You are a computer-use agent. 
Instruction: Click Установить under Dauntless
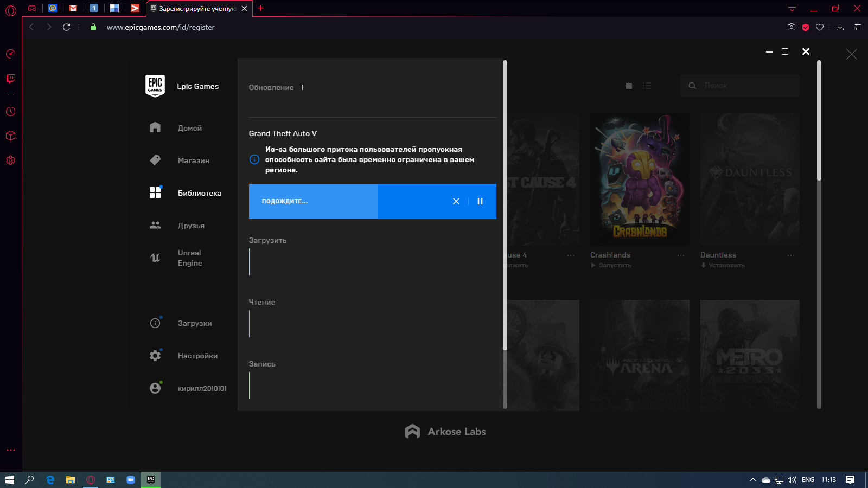[x=723, y=265]
